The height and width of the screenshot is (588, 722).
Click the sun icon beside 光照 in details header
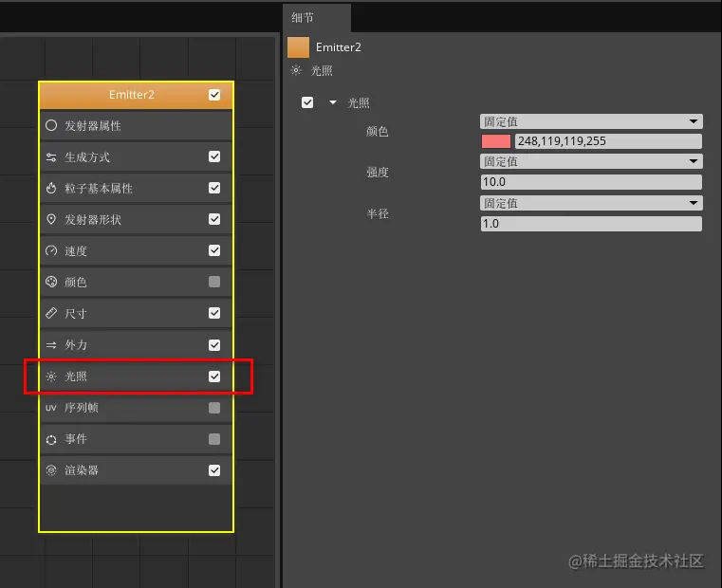click(296, 70)
